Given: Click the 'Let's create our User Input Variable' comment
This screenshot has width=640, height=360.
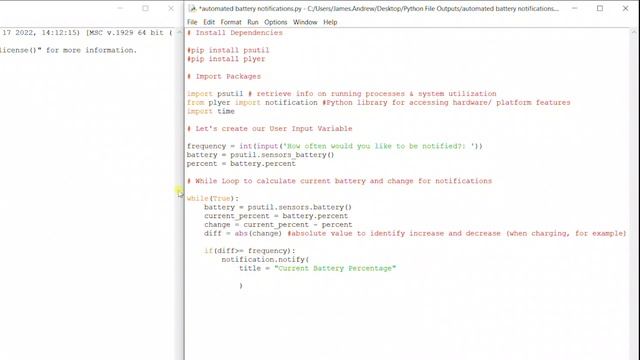Looking at the screenshot, I should 269,129.
